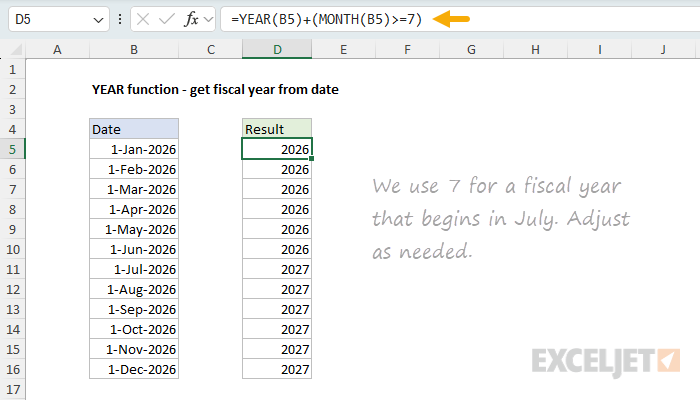Select column B header
The width and height of the screenshot is (700, 400).
(134, 50)
